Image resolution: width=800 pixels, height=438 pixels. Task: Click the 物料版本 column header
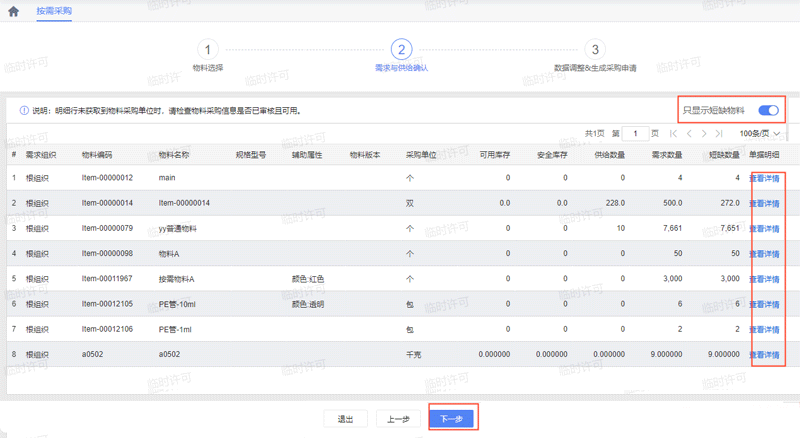(365, 155)
